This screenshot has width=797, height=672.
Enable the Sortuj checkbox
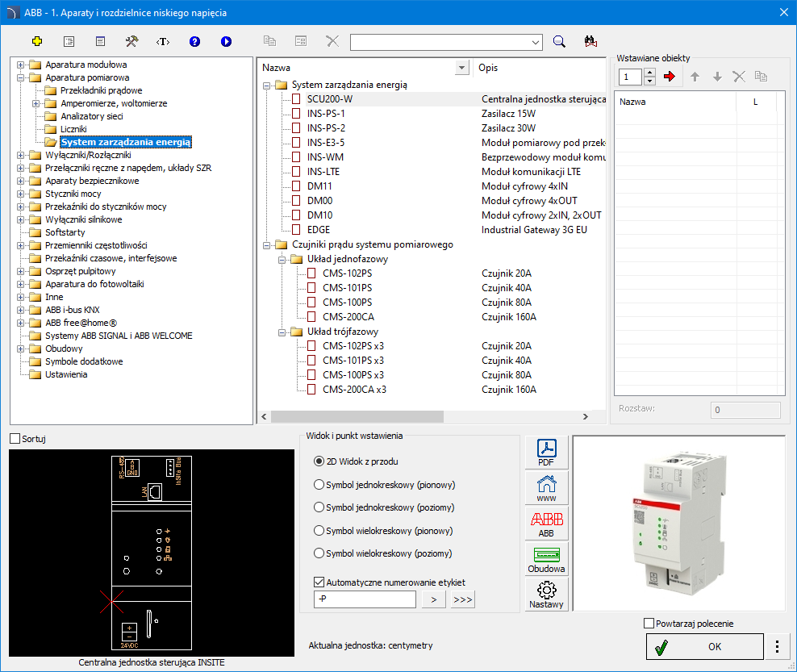pos(15,439)
